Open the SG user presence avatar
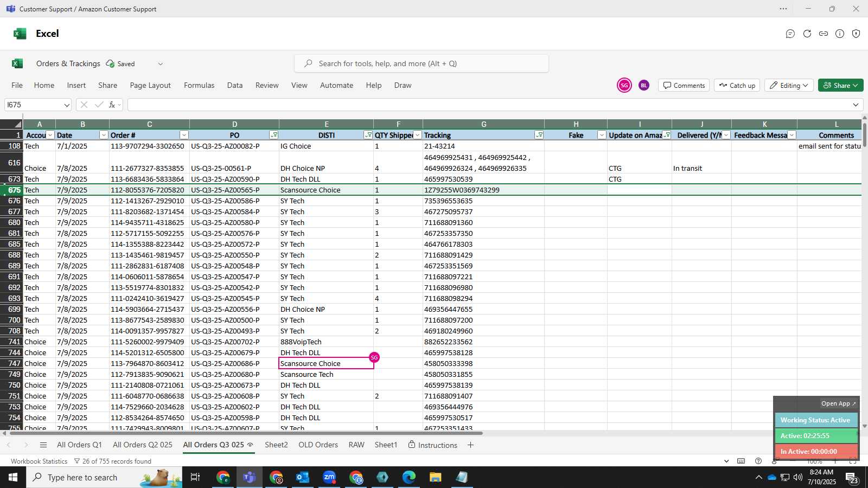This screenshot has width=868, height=488. [624, 85]
